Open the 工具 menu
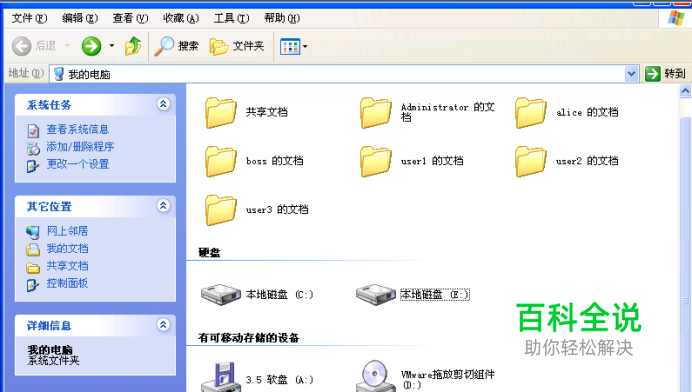Viewport: 692px width, 392px height. click(x=231, y=18)
